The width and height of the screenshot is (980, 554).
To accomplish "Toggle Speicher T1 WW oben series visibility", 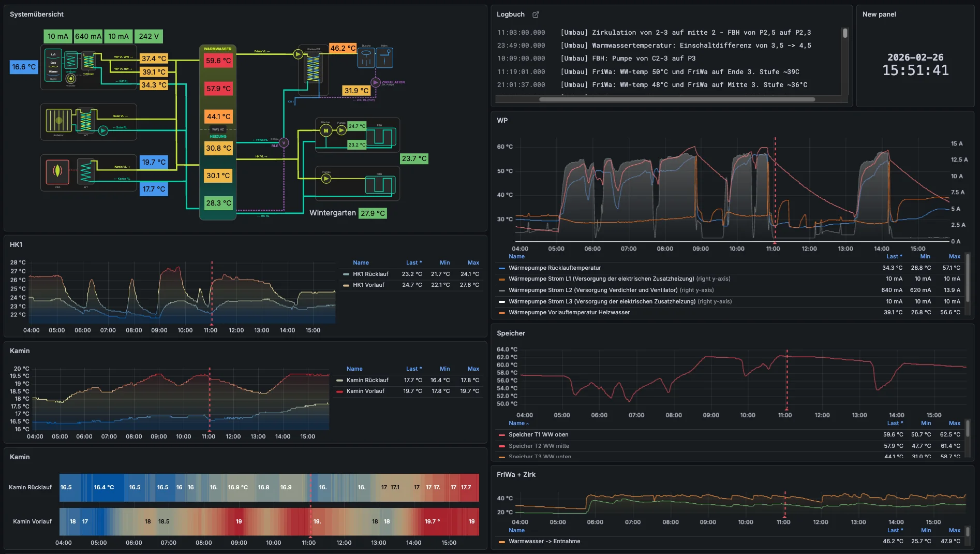I will point(538,434).
